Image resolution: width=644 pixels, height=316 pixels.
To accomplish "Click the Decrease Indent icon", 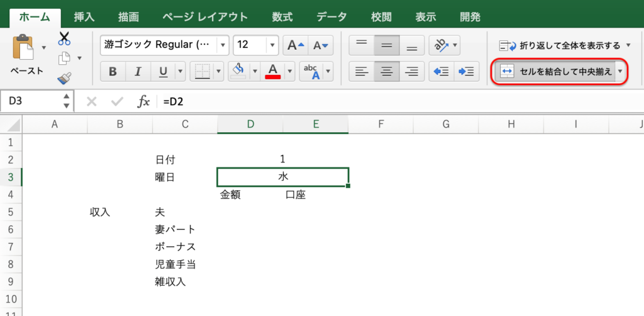I will tap(441, 71).
